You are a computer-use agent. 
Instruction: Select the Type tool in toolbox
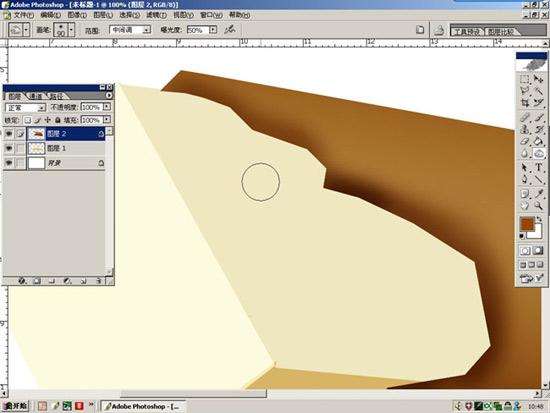pos(539,167)
